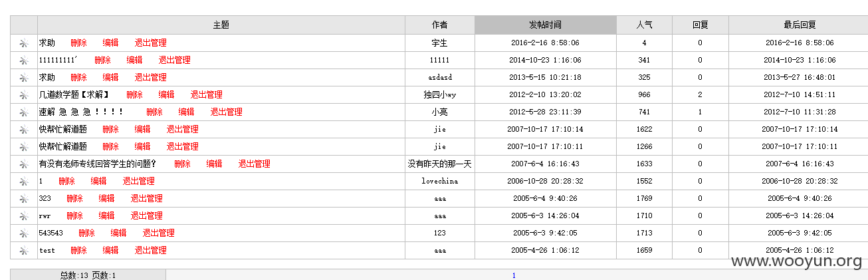Open the thread 速解 急 急 急 !!!!
868x280 pixels.
pos(81,112)
